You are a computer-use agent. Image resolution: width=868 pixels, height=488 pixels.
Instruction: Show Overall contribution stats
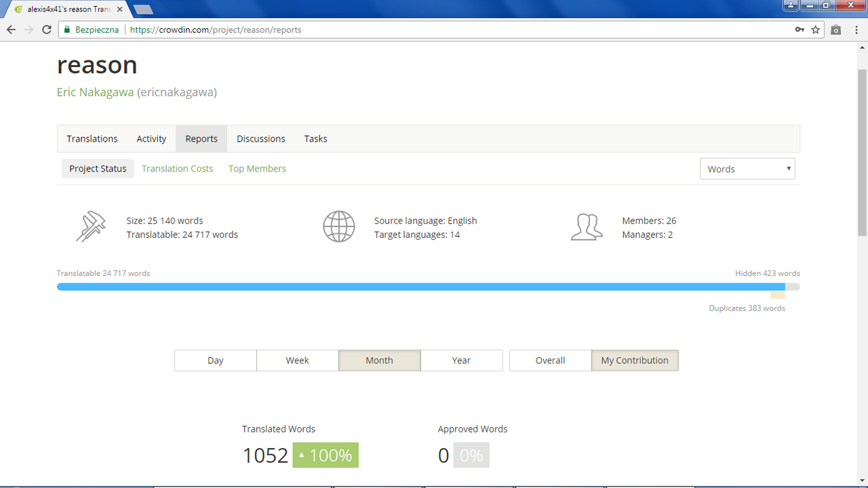[x=551, y=361]
